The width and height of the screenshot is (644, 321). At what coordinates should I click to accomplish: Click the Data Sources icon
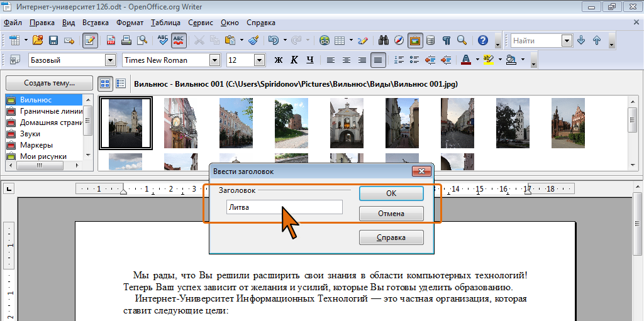click(430, 40)
